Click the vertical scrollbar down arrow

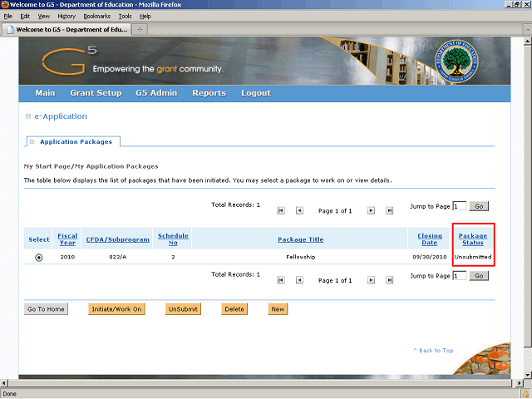(x=528, y=375)
